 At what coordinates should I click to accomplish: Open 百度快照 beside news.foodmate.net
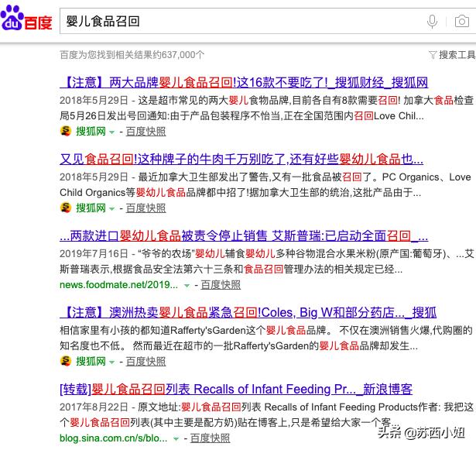pos(221,285)
